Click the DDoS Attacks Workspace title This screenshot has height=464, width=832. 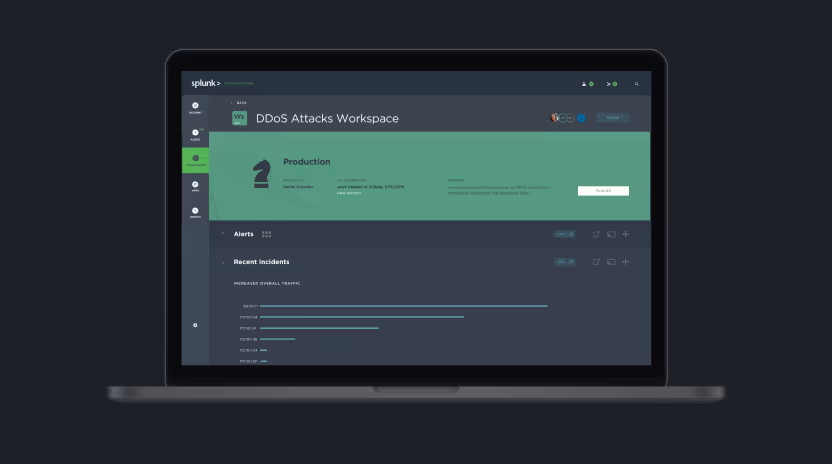point(327,118)
